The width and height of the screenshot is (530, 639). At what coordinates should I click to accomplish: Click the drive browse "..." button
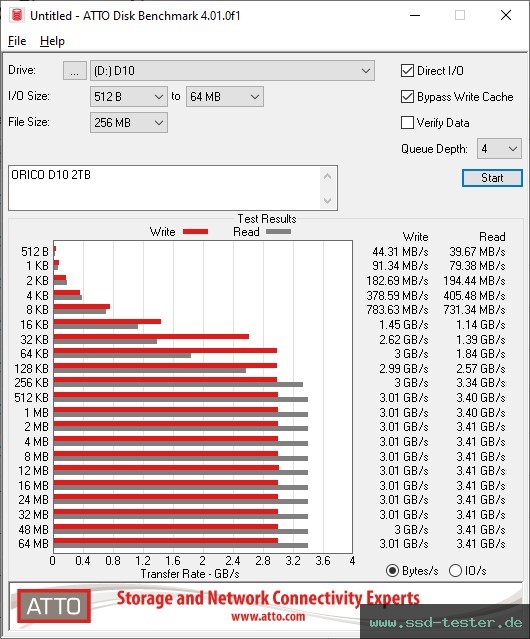[75, 71]
